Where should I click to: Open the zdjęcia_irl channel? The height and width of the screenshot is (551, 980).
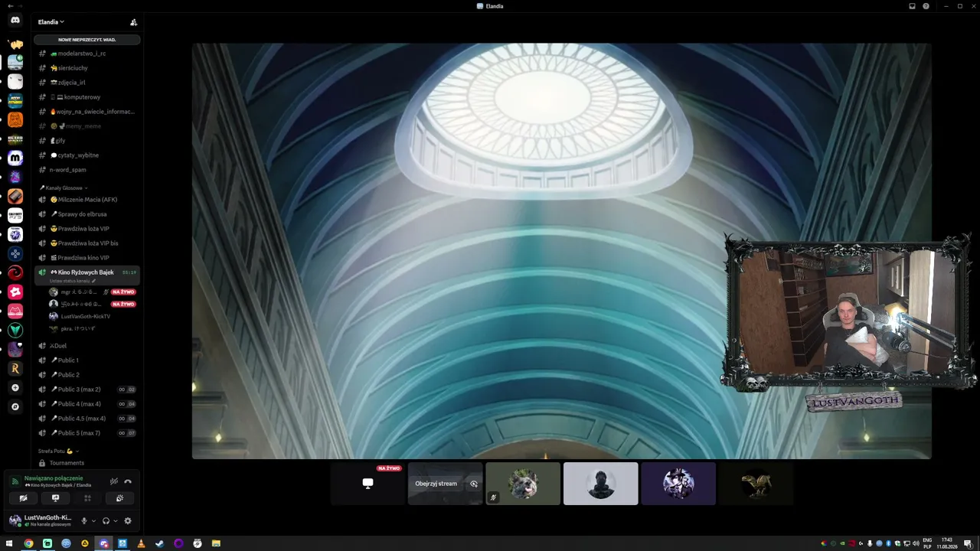87,83
